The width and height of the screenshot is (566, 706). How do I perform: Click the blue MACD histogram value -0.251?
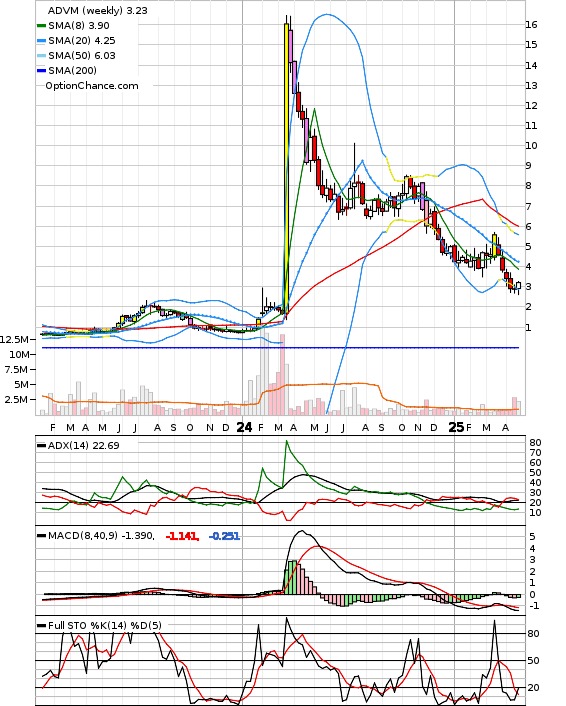click(x=224, y=536)
